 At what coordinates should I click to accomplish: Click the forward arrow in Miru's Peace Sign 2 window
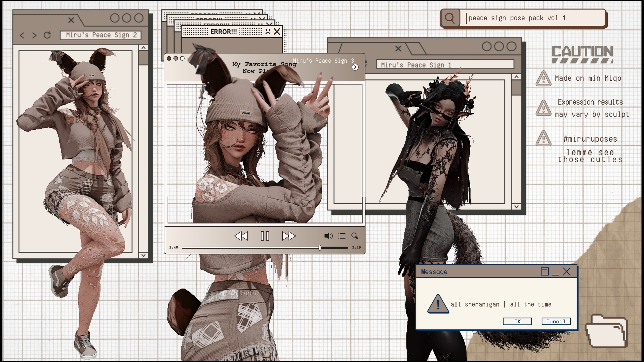point(34,35)
